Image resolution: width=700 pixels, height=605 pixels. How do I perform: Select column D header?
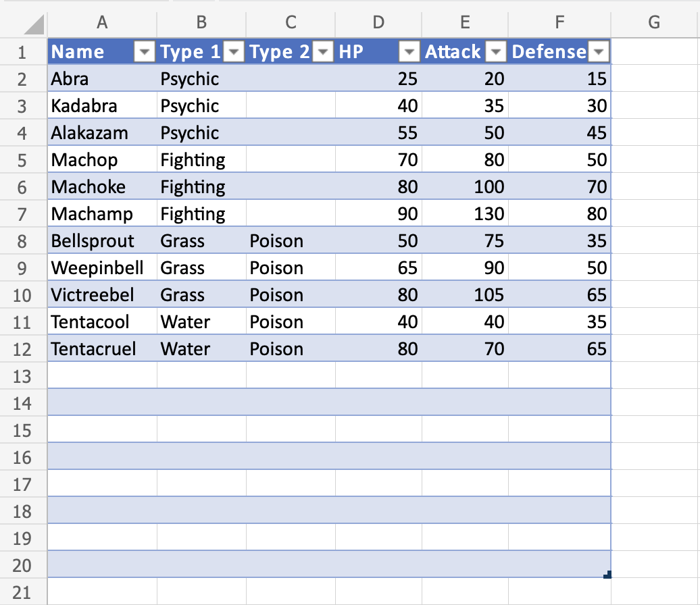point(378,22)
